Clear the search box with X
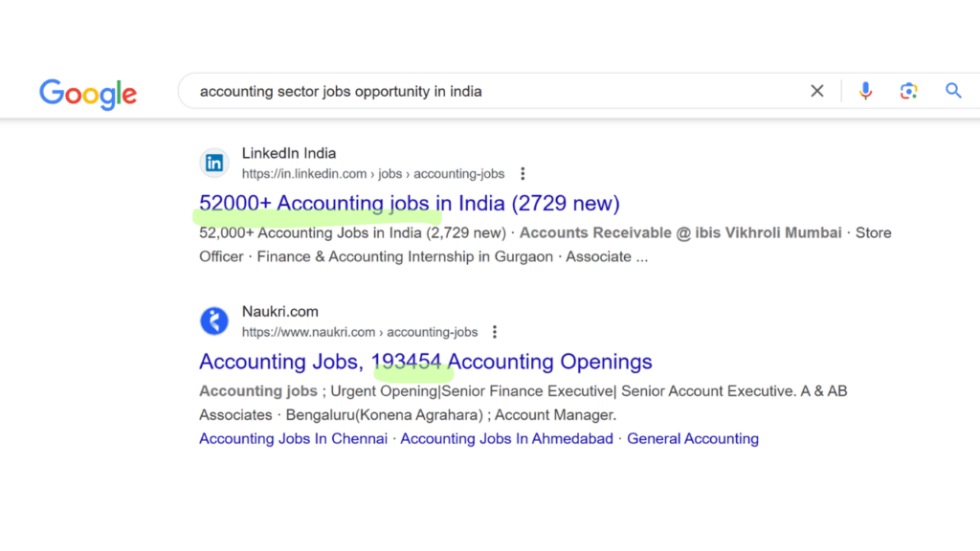Screen dimensions: 980x551 pyautogui.click(x=817, y=91)
